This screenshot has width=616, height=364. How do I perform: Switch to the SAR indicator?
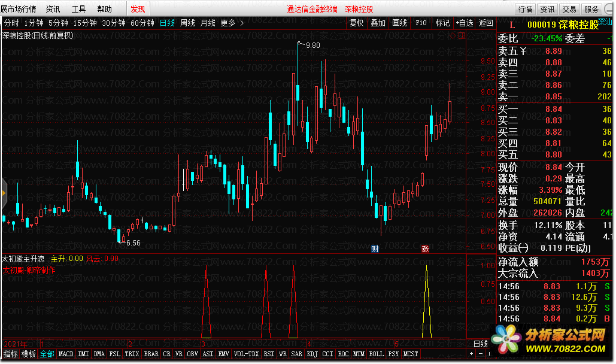click(296, 354)
